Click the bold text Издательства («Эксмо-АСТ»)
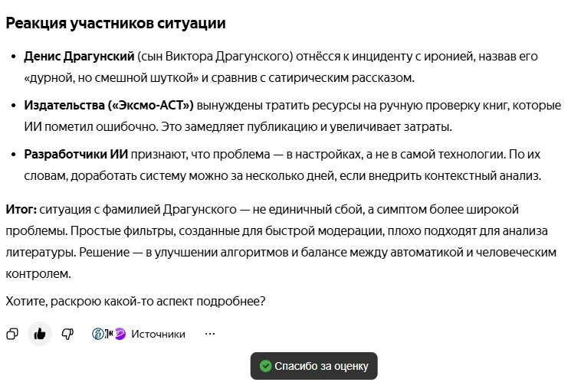Viewport: 571px width, 392px height. 108,106
